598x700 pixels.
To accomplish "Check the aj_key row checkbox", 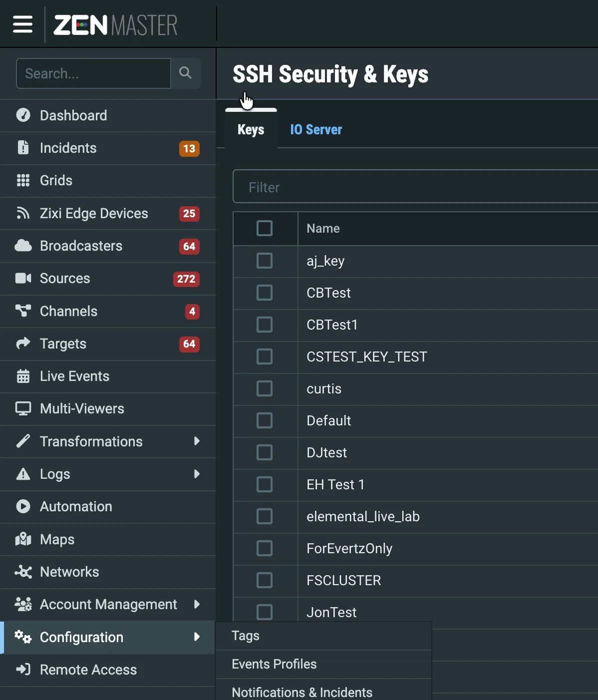I will 264,261.
